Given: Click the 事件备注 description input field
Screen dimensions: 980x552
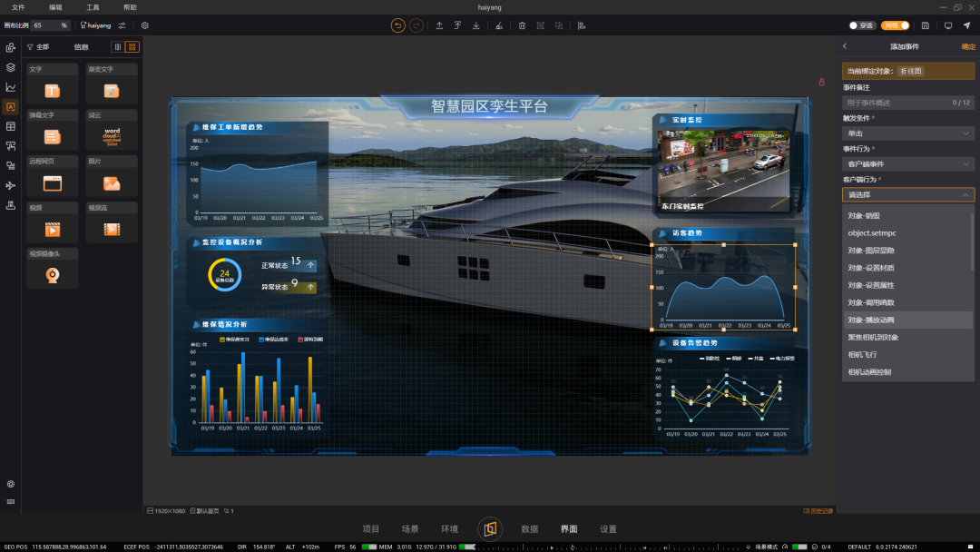Looking at the screenshot, I should pyautogui.click(x=908, y=103).
